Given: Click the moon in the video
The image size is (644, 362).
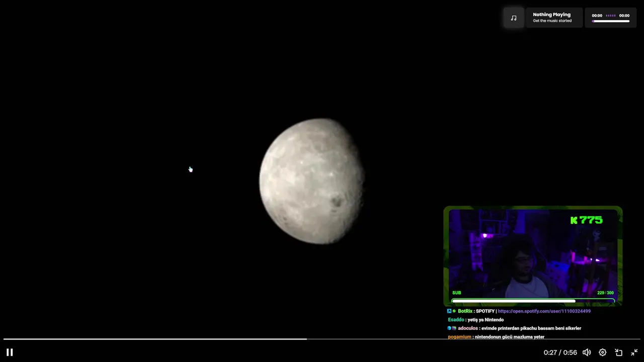Looking at the screenshot, I should pyautogui.click(x=311, y=181).
